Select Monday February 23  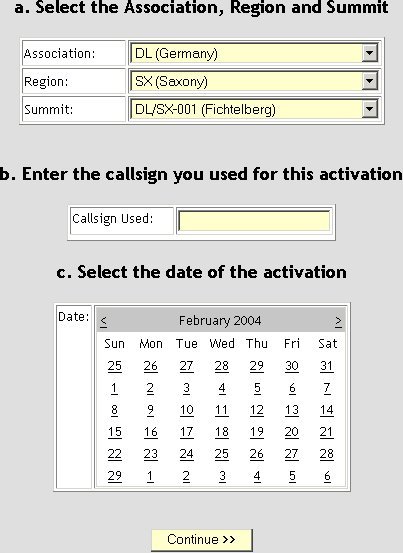151,454
